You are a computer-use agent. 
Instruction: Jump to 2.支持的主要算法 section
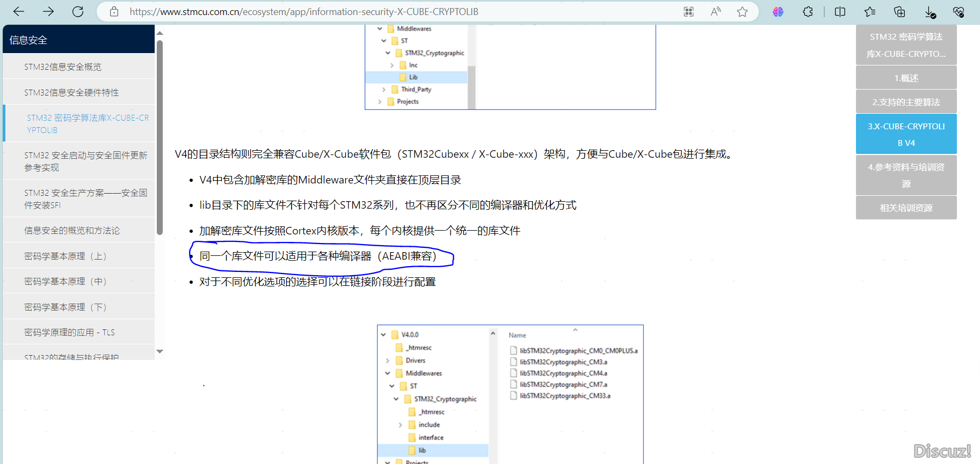click(906, 102)
